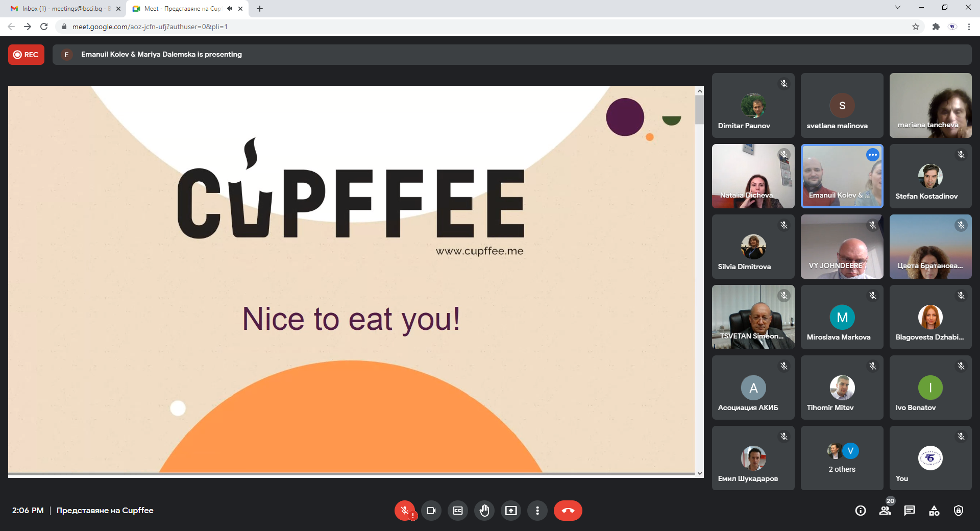The image size is (980, 531).
Task: Select the Емил Шукадаров tile
Action: point(753,458)
